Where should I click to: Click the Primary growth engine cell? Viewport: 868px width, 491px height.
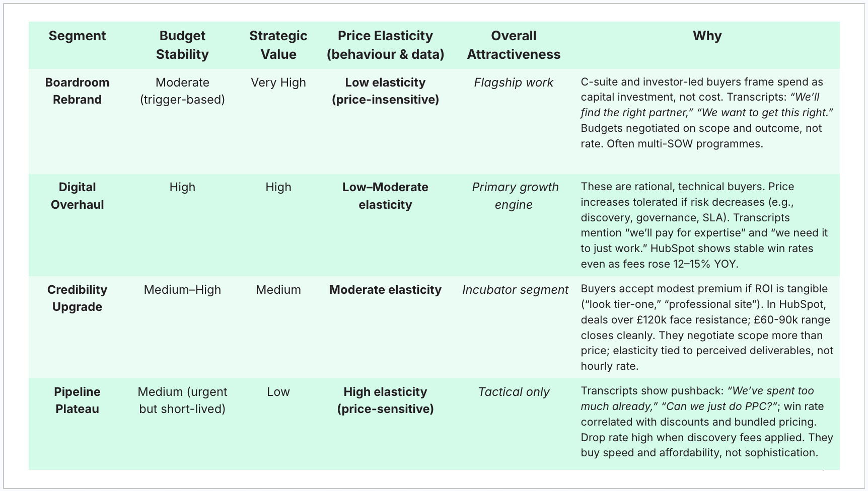[x=515, y=196]
